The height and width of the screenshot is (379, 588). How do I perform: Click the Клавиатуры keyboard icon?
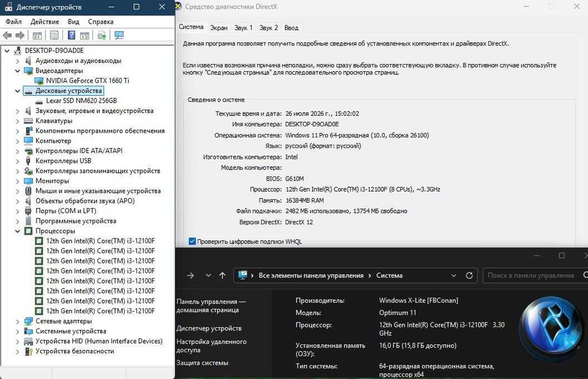pos(28,120)
